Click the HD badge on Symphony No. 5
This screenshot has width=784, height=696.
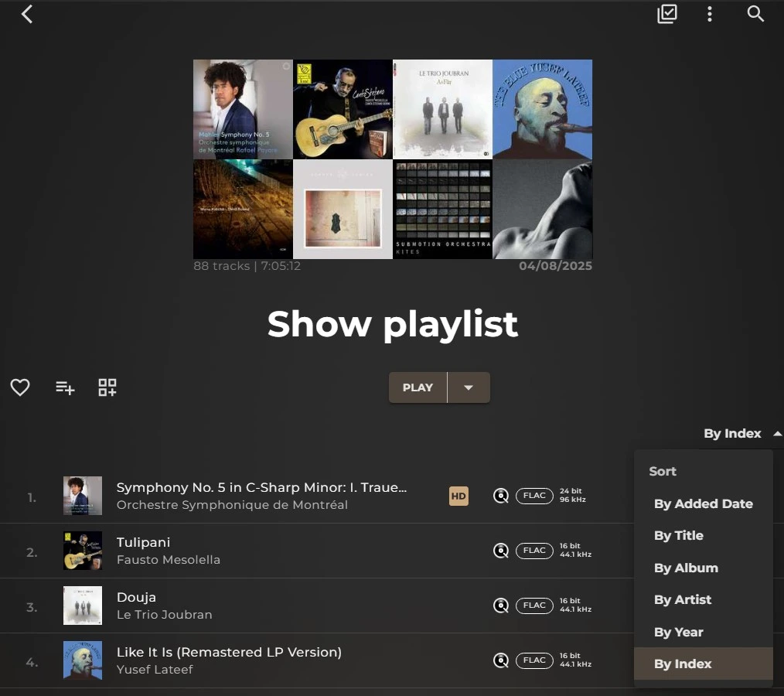458,496
